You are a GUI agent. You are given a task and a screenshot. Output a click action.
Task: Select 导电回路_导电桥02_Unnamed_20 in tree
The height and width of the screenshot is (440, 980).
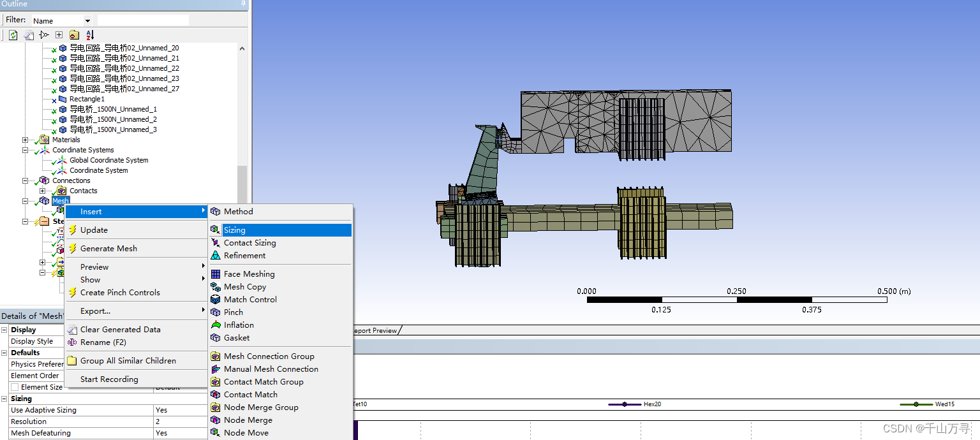tap(124, 48)
